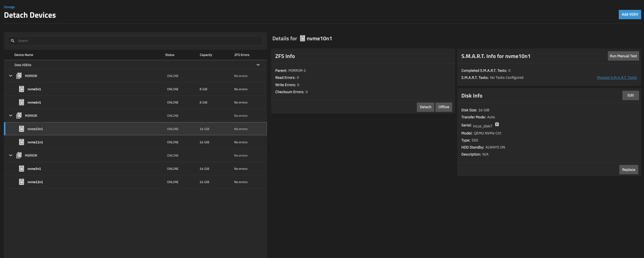The width and height of the screenshot is (644, 258).
Task: Select the nvme6n1 row
Action: 135,102
